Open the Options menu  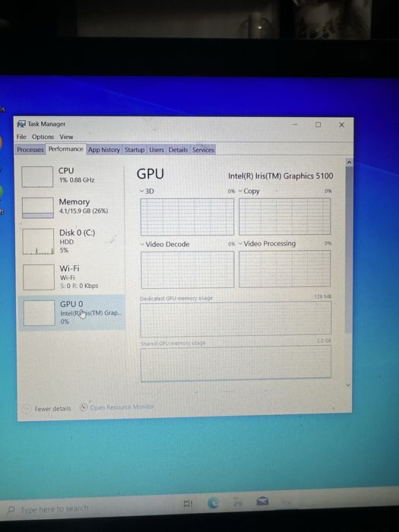[x=43, y=137]
